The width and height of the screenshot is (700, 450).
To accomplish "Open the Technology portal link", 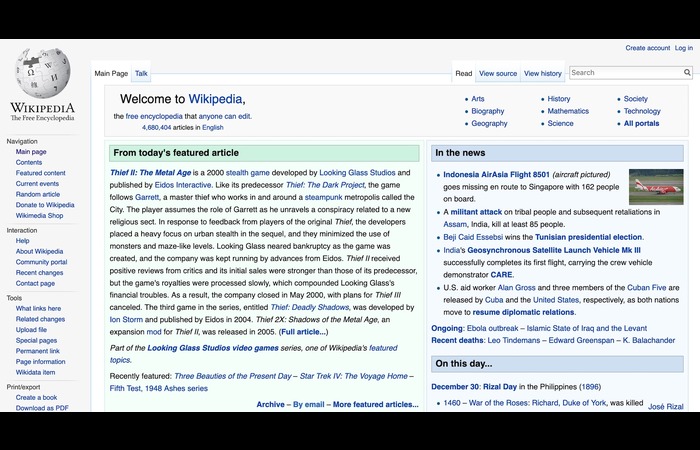I will 642,111.
